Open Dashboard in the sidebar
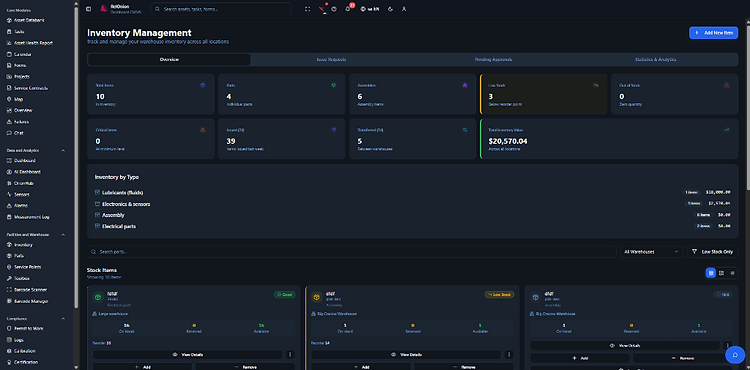This screenshot has width=750, height=370. 21,161
